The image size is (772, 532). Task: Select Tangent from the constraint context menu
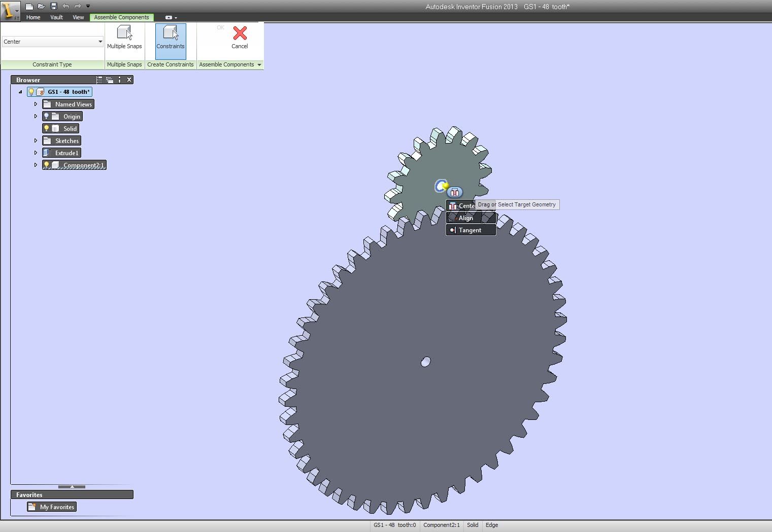[470, 230]
